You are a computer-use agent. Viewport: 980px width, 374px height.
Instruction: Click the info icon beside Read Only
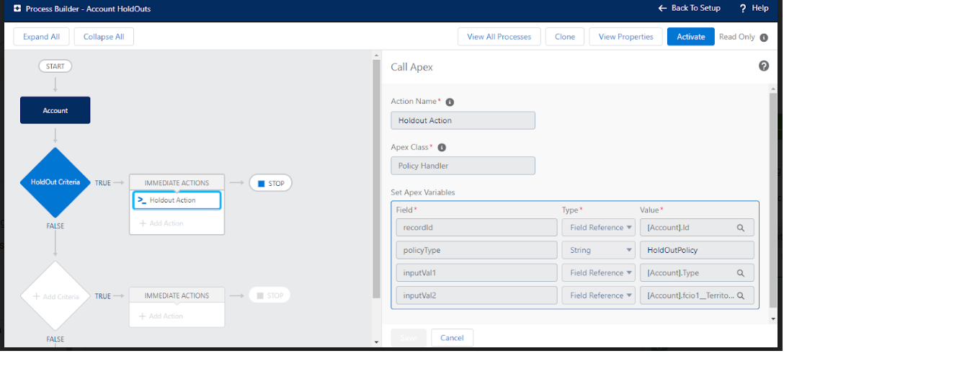(x=764, y=37)
